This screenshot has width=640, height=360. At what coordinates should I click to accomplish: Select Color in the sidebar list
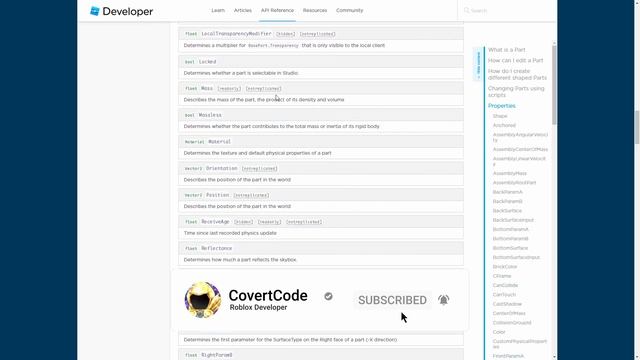pos(499,332)
